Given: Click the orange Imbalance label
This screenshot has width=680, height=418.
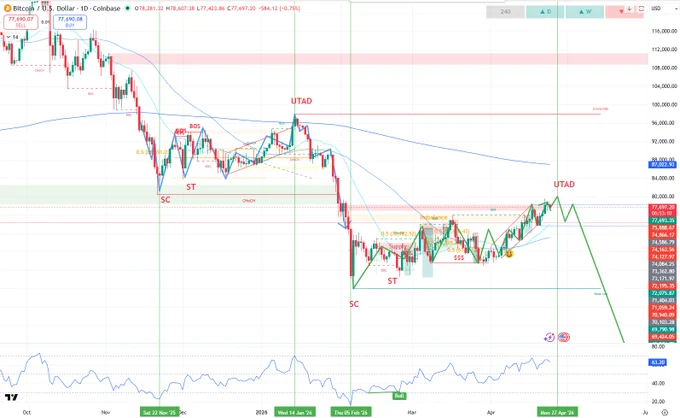Looking at the screenshot, I should point(433,217).
